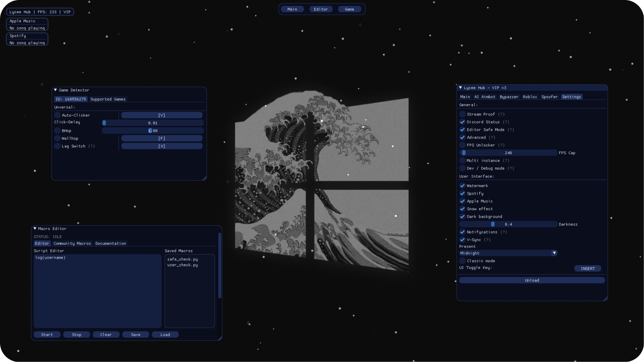The width and height of the screenshot is (644, 362).
Task: Rebind the Wallhop [F] key
Action: tap(162, 138)
